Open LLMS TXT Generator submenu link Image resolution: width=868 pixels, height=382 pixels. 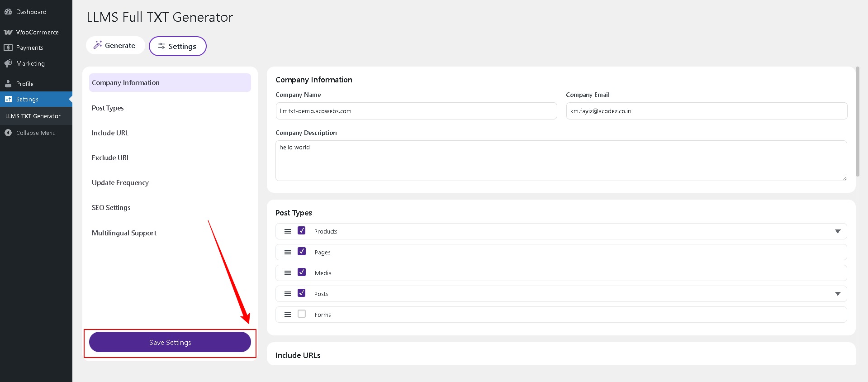click(33, 116)
